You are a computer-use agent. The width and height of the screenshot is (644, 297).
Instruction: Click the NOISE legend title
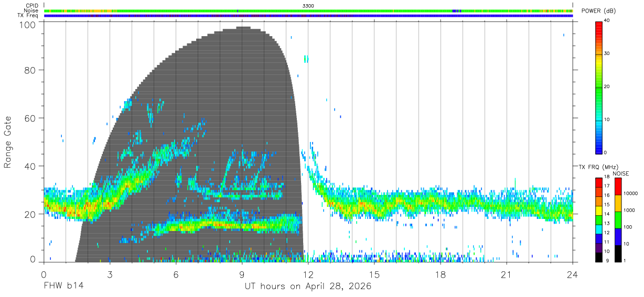pyautogui.click(x=620, y=173)
